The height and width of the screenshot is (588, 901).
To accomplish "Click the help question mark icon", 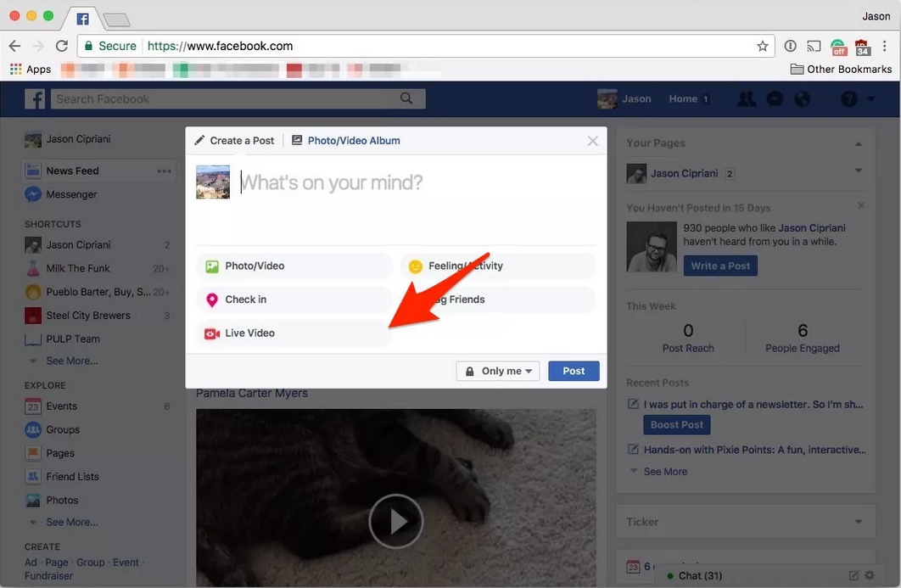I will tap(848, 98).
